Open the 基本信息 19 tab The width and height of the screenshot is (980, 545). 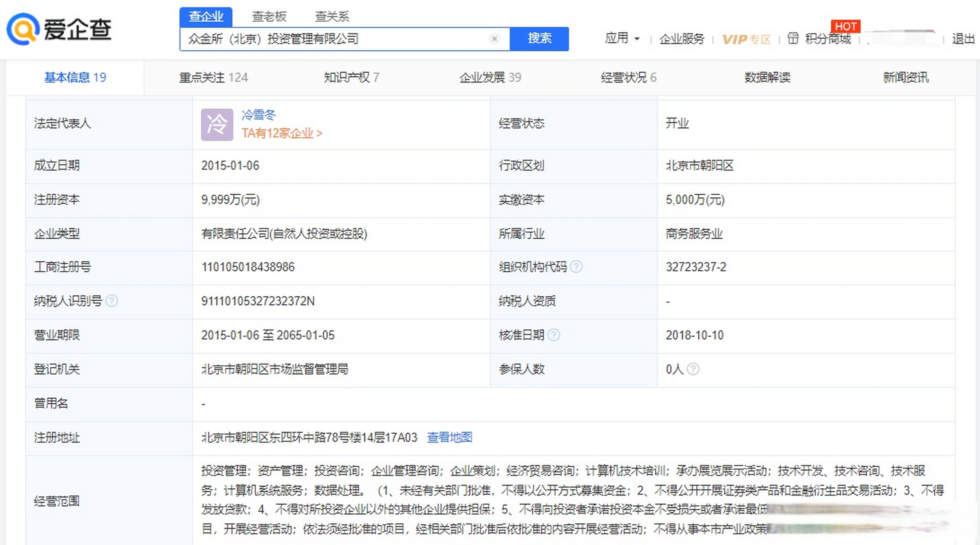click(x=75, y=77)
